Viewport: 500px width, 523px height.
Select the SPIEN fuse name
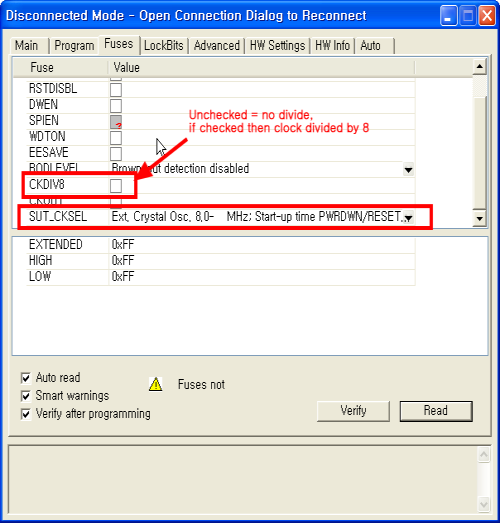[x=44, y=121]
